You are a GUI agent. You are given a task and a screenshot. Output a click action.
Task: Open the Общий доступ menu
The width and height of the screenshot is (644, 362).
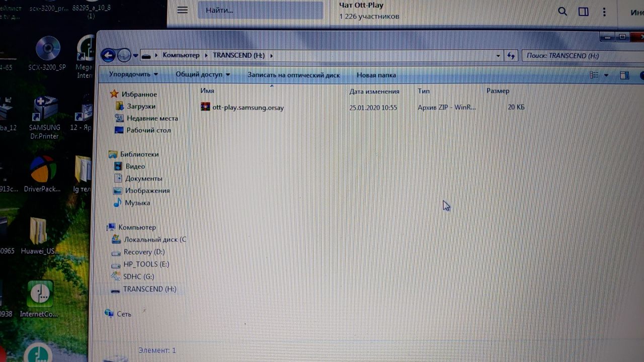point(203,74)
